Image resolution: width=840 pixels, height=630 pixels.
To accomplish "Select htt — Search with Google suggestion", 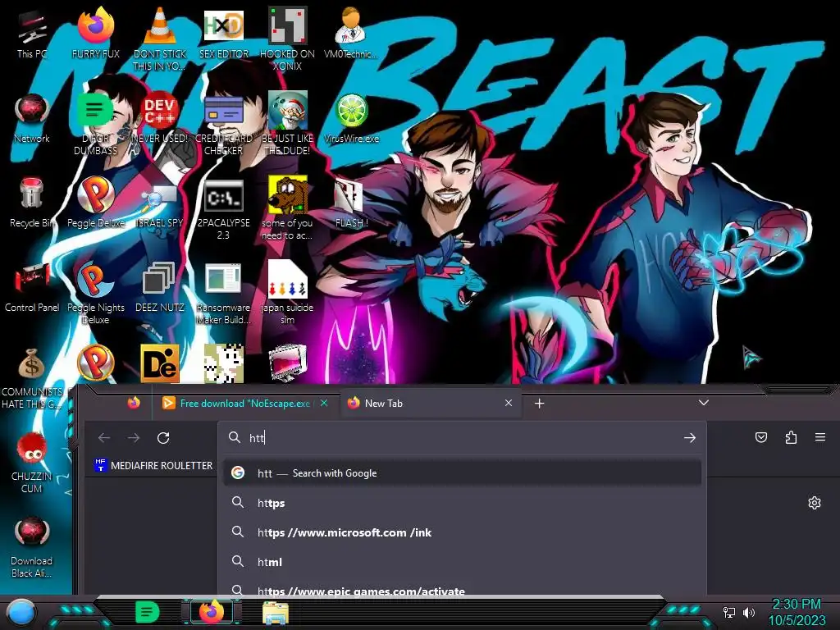I will pyautogui.click(x=462, y=473).
